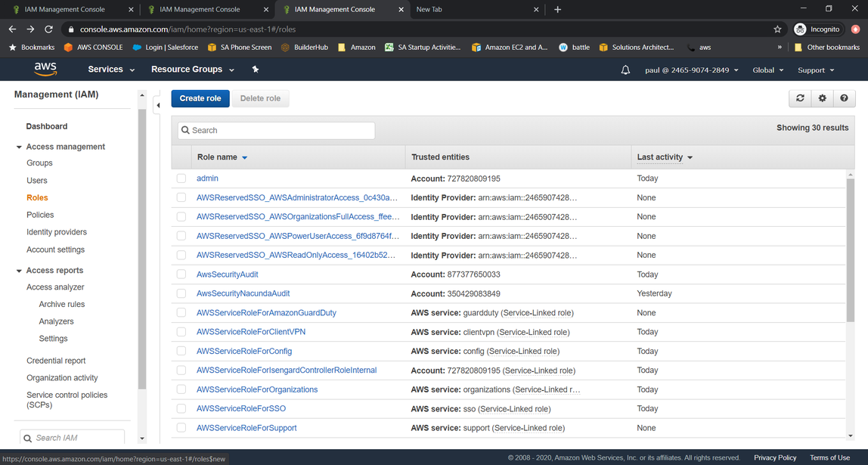
Task: Open the BuilderHub bookmark
Action: click(x=305, y=47)
